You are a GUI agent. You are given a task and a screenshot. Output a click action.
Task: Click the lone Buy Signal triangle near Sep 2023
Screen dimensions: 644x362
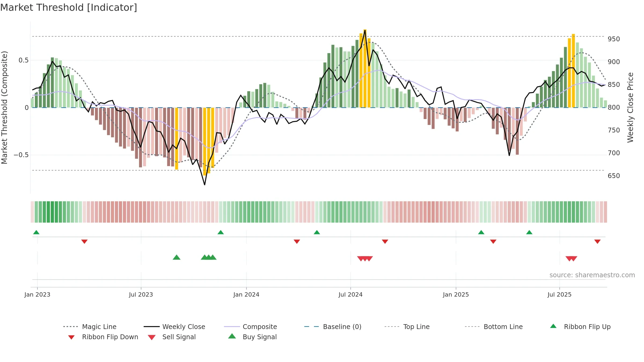[x=177, y=257]
